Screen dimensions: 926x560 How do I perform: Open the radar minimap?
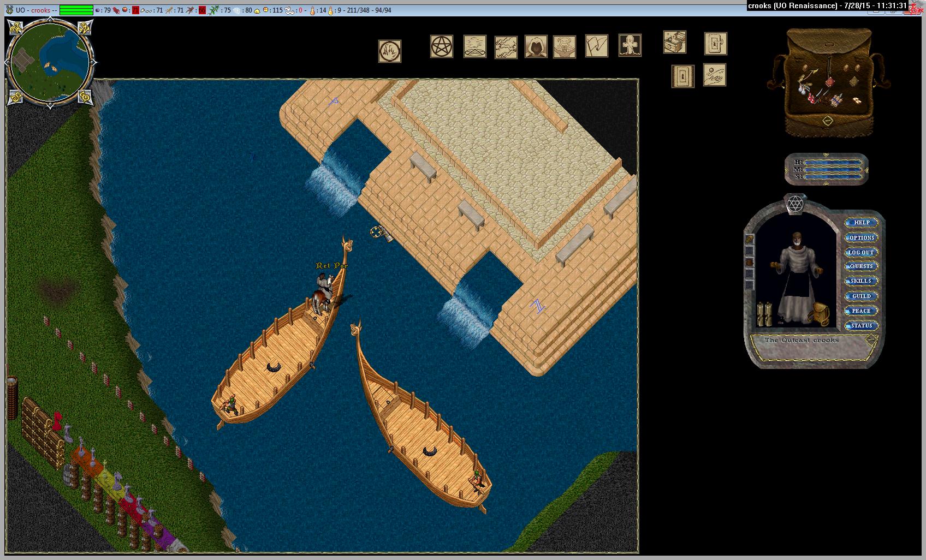tap(50, 63)
